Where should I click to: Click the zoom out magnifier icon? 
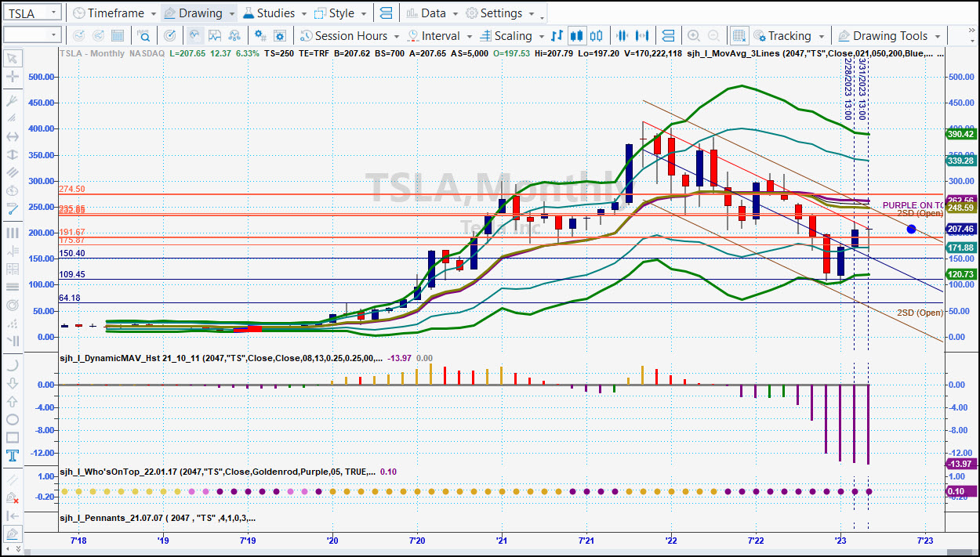click(x=714, y=35)
